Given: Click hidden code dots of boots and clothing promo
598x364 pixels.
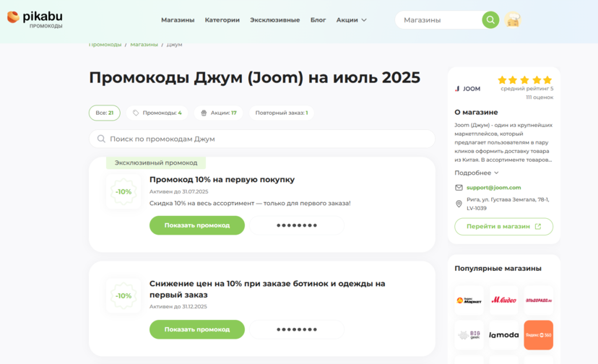Looking at the screenshot, I should pos(297,329).
